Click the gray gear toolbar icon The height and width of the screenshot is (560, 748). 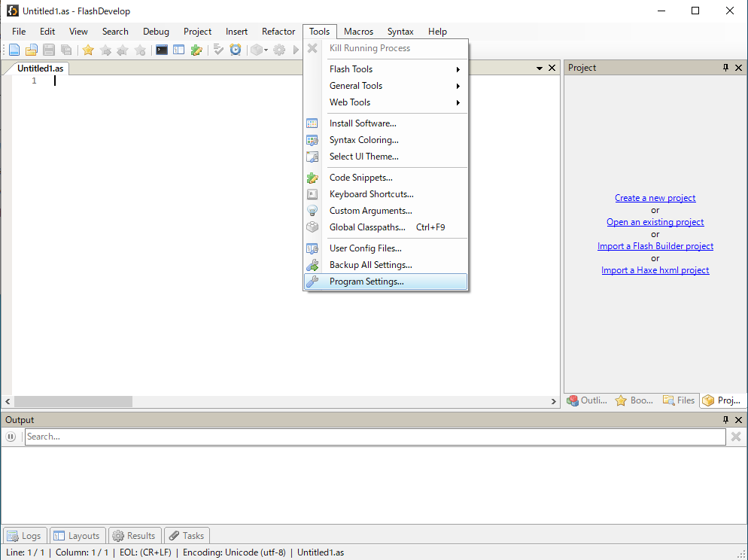pyautogui.click(x=279, y=50)
